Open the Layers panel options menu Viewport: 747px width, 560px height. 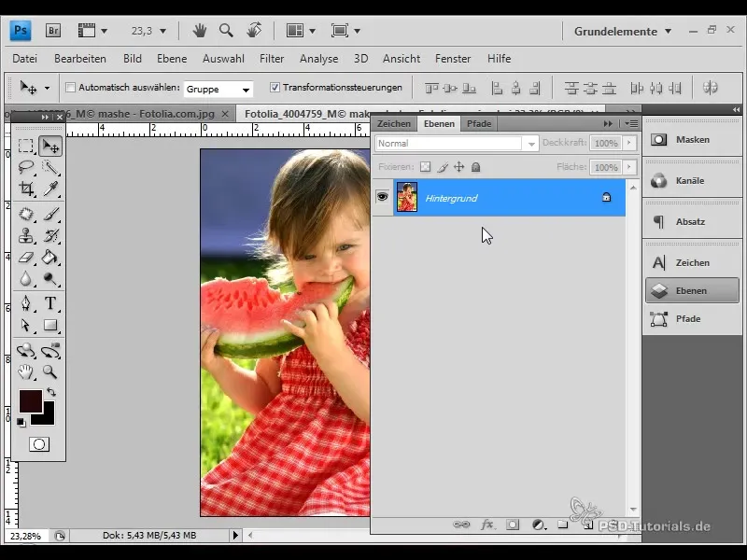tap(632, 124)
